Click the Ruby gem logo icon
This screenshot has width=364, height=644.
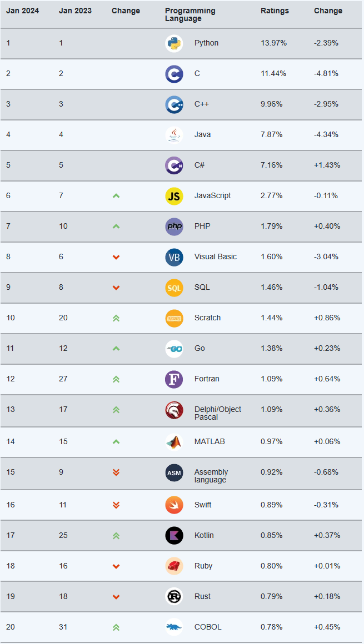click(x=174, y=566)
